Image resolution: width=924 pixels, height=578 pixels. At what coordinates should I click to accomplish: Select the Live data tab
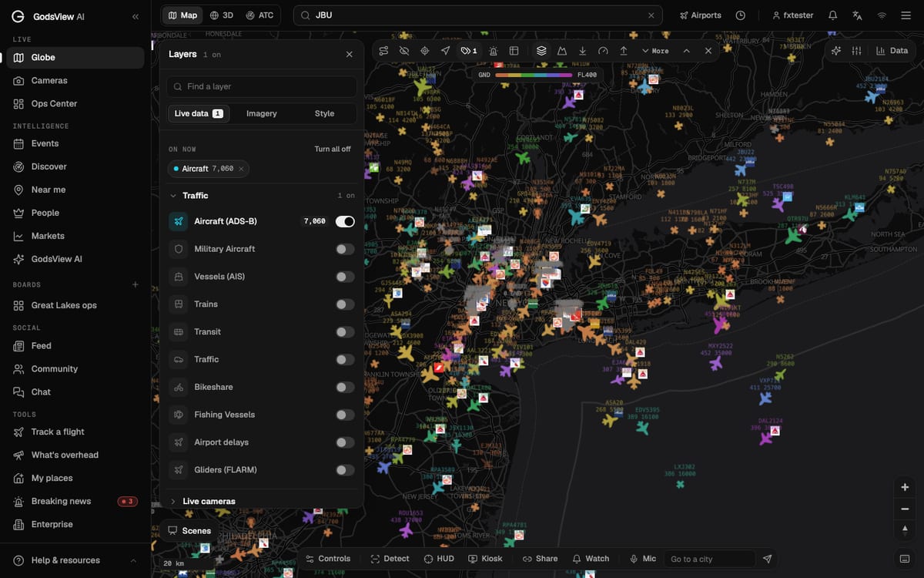click(199, 113)
